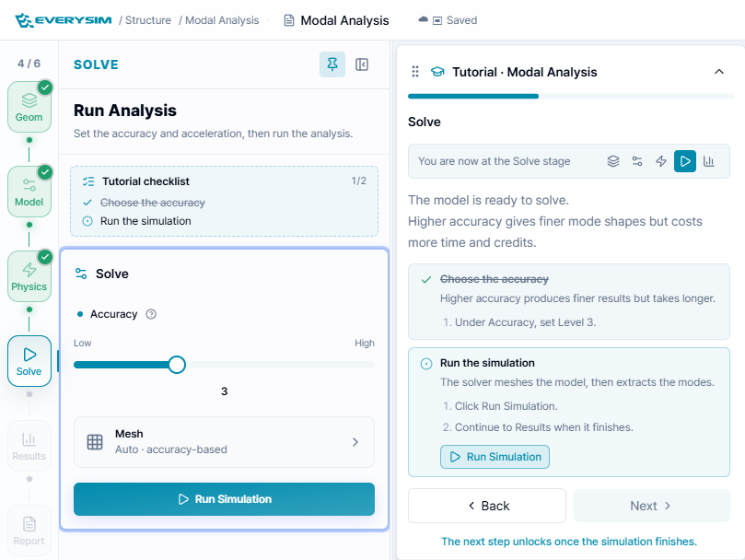Click the Saved status text
Screen dimensions: 745x560
coord(461,20)
